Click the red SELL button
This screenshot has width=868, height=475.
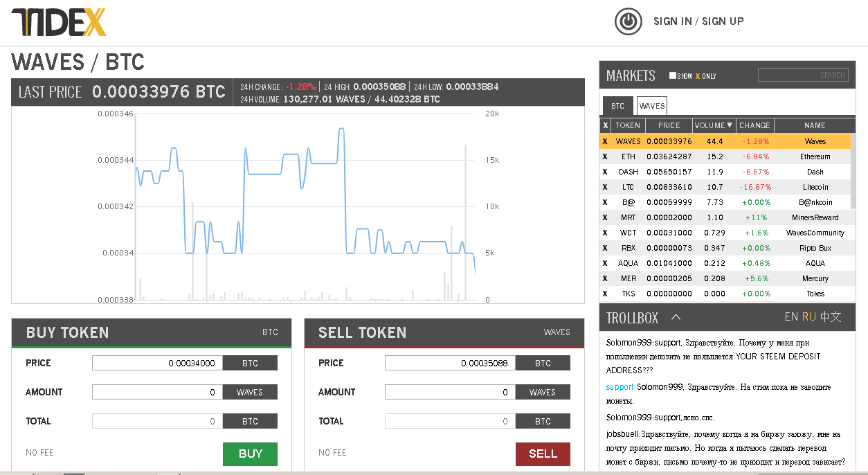pos(543,454)
